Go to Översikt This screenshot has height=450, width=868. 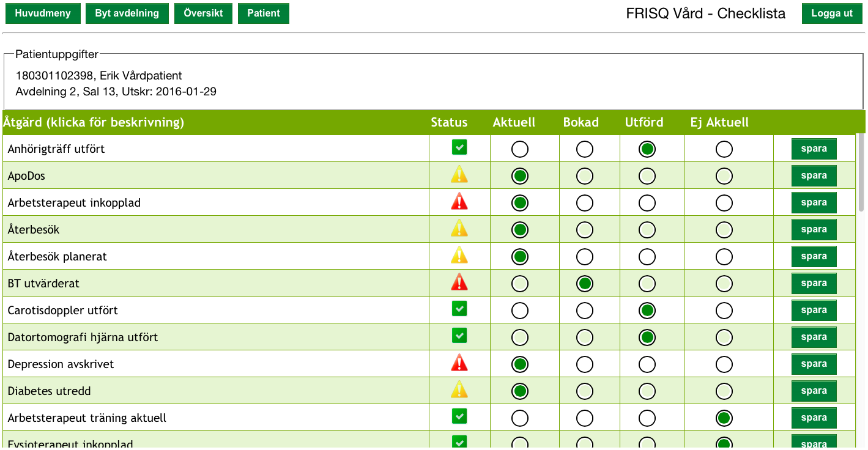pos(203,13)
